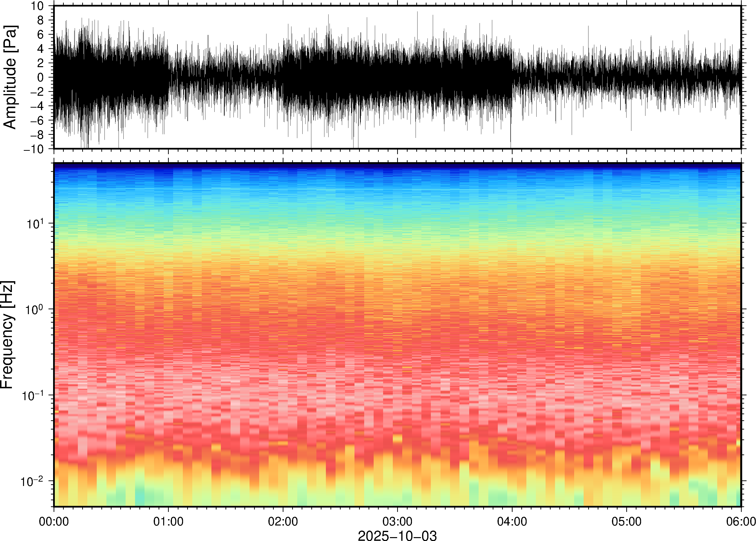Click the 2025-10-03 date label
The width and height of the screenshot is (756, 541).
pyautogui.click(x=397, y=535)
